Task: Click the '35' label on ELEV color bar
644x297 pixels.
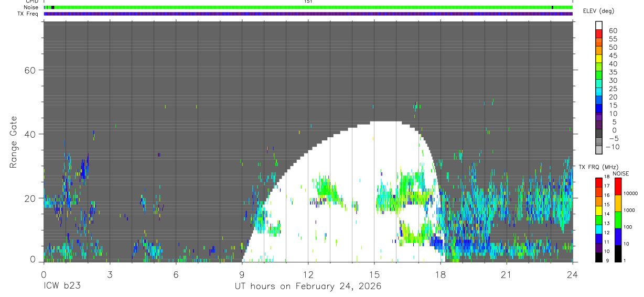Action: 613,72
